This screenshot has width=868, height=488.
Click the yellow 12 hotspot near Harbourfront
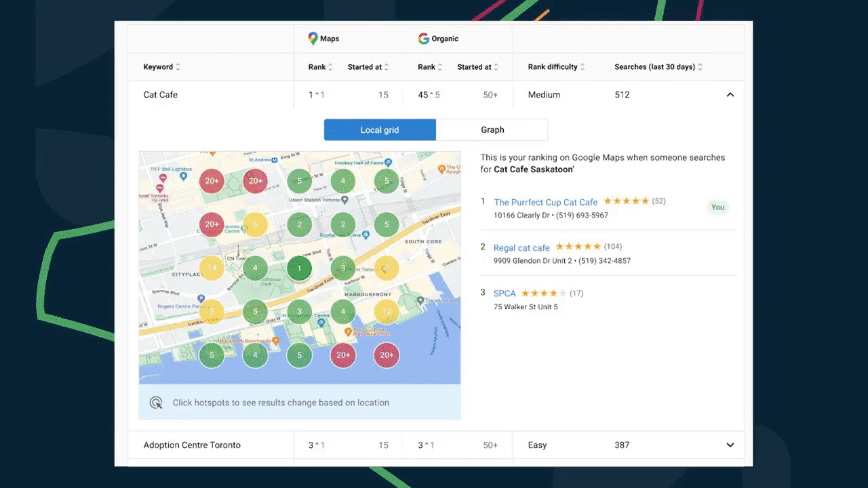387,311
